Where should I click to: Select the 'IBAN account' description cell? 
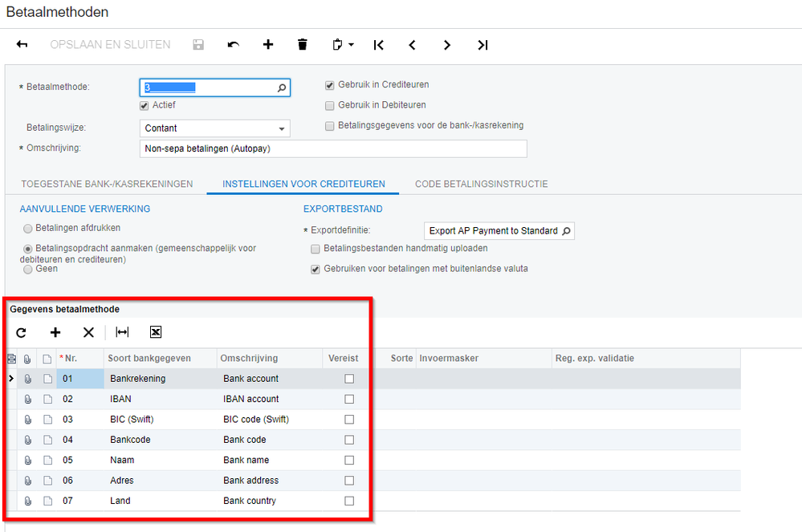(x=270, y=399)
